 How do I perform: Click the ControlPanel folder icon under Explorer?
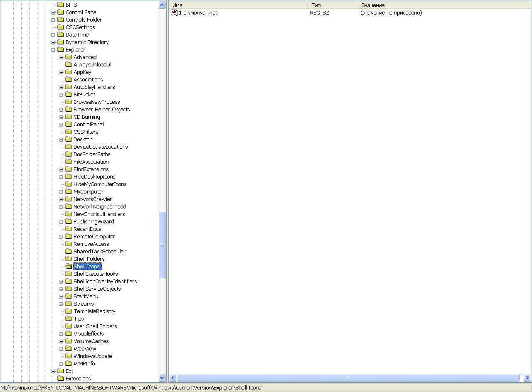[69, 125]
